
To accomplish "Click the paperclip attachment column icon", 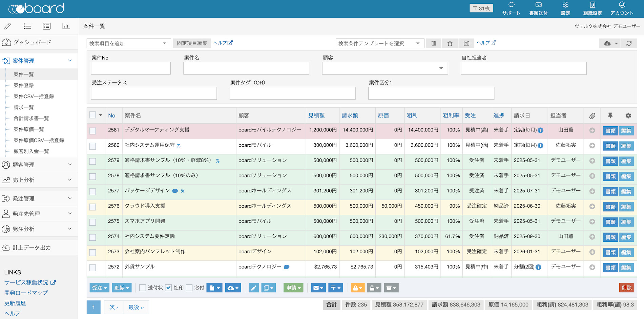I will (592, 116).
